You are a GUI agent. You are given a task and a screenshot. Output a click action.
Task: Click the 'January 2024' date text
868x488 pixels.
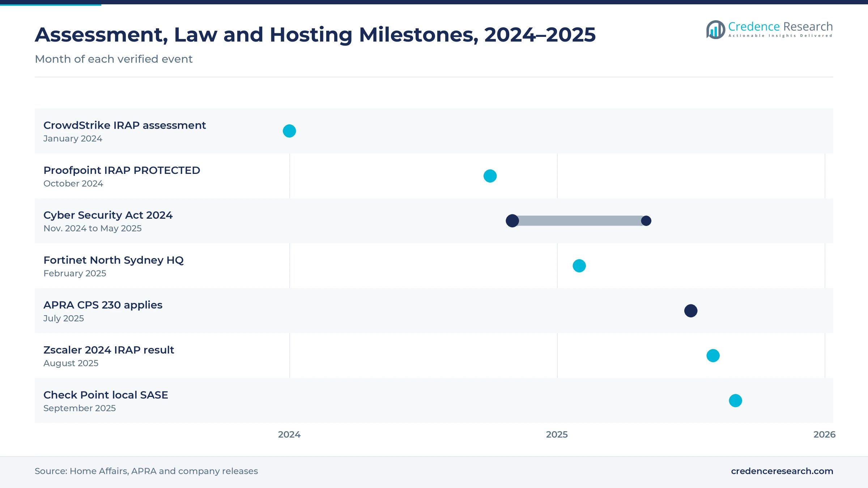73,139
